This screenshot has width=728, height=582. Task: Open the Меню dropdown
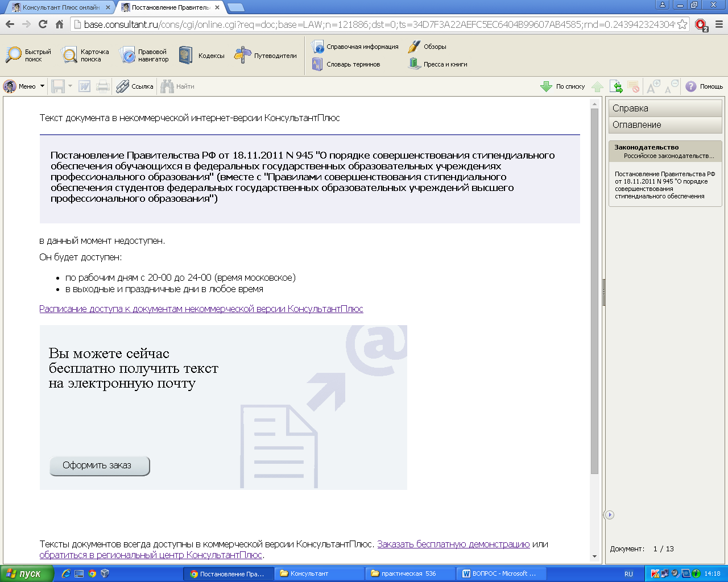click(24, 86)
